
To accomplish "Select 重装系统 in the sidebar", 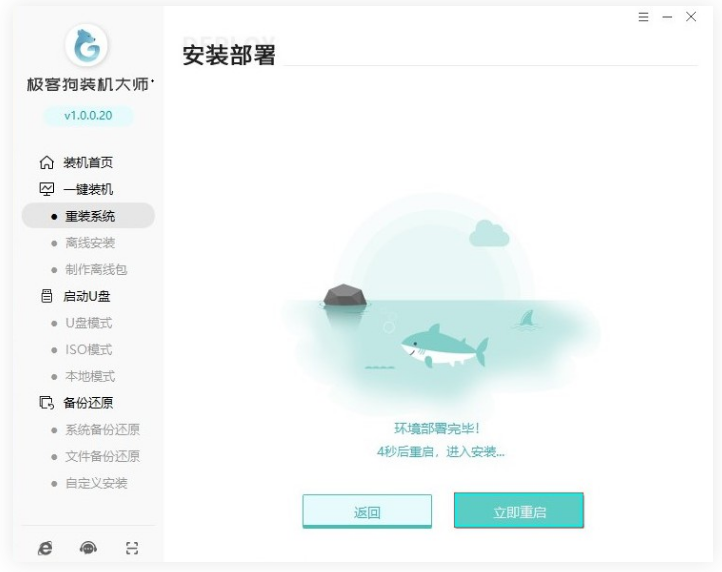I will (x=88, y=216).
